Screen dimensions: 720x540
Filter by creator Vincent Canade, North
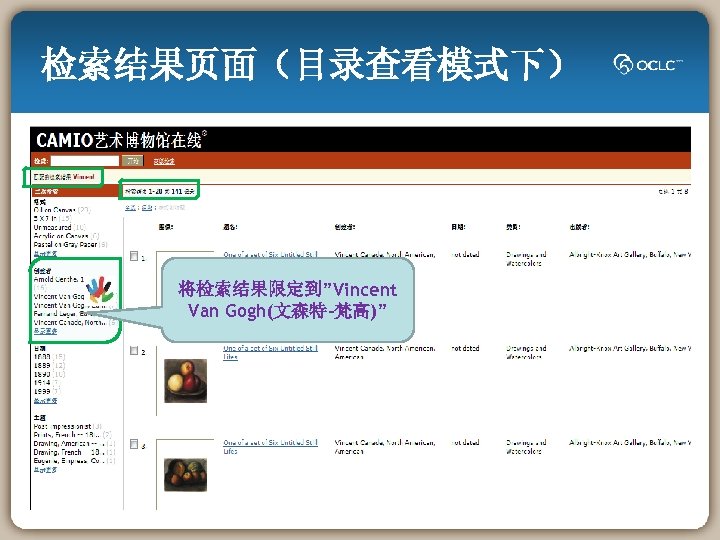pos(70,322)
